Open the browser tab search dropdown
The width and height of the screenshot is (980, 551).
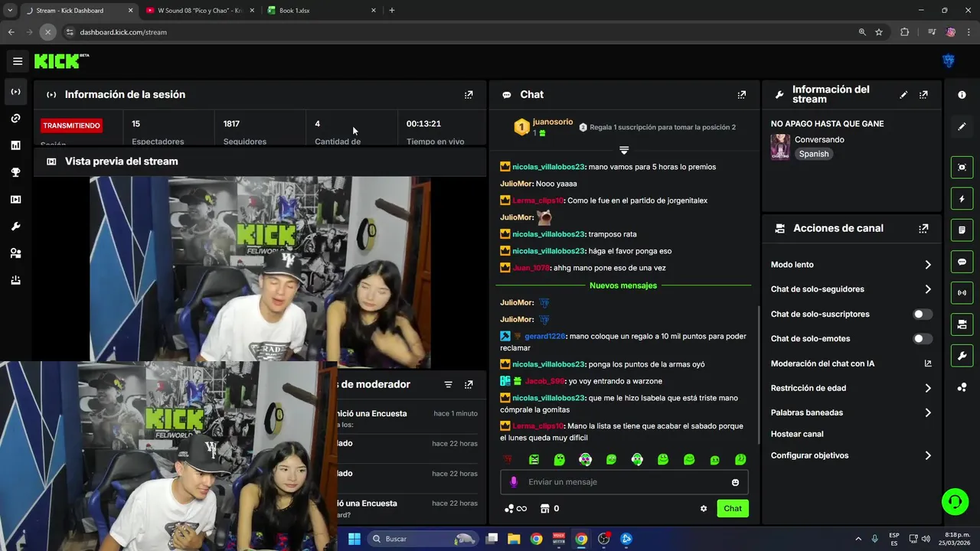tap(10, 11)
